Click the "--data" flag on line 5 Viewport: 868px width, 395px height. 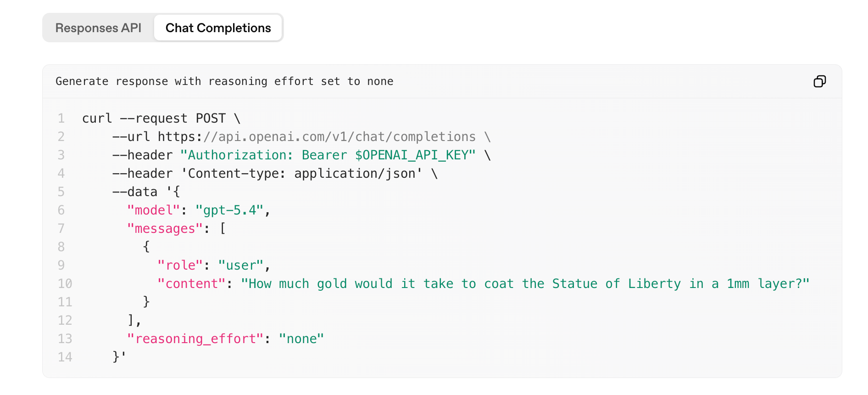(134, 192)
